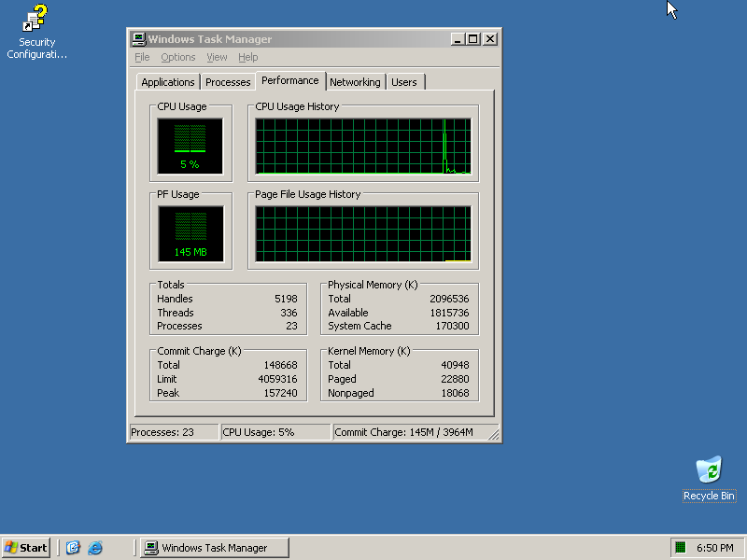Open the Recycle Bin icon
747x560 pixels.
[709, 470]
